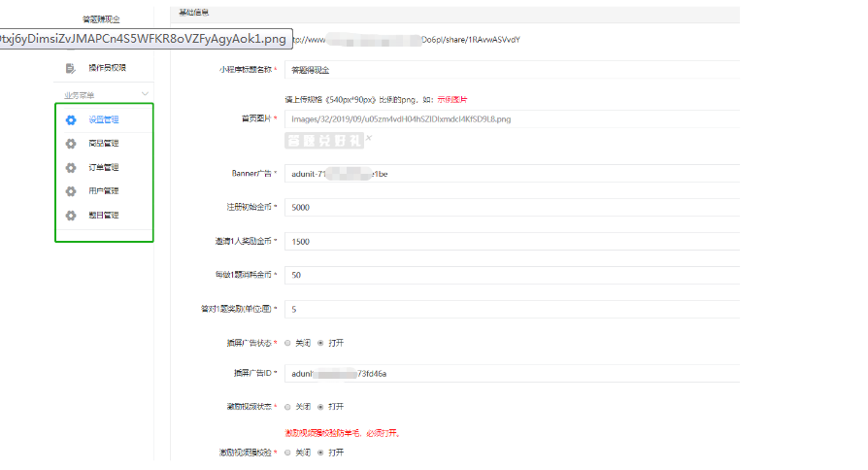Image resolution: width=868 pixels, height=470 pixels.
Task: Set 激励视频强校验 to 关闭
Action: 287,453
